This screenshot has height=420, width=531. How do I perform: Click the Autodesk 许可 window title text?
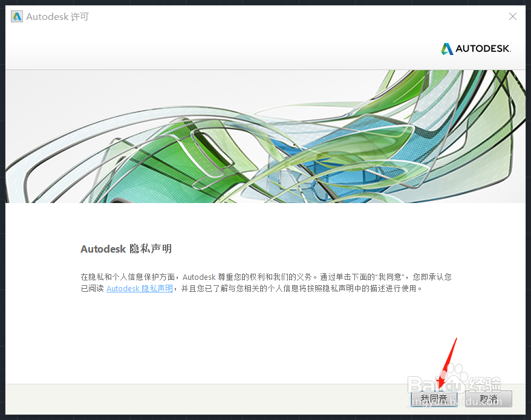[57, 16]
